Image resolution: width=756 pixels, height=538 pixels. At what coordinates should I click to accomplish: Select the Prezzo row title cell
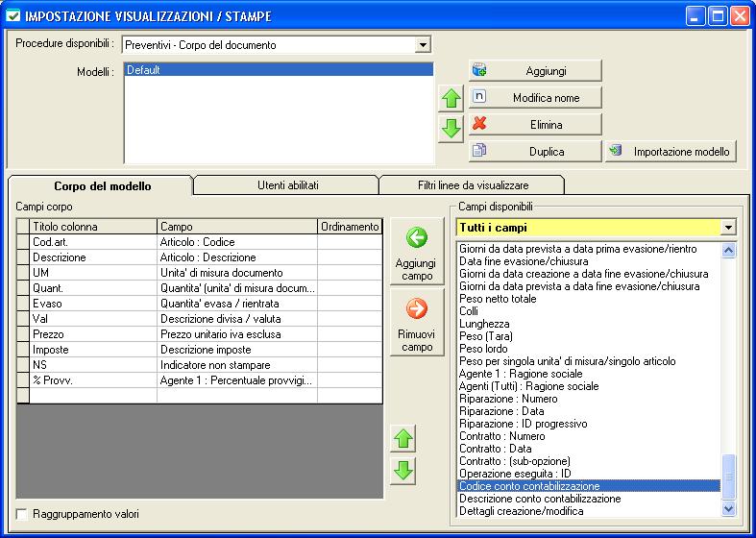(93, 334)
